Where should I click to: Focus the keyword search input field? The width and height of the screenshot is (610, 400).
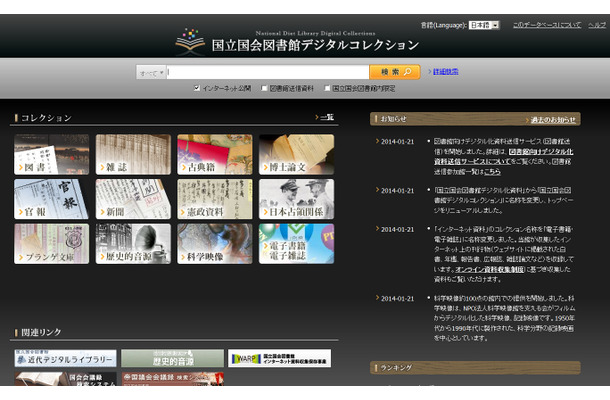pos(268,72)
